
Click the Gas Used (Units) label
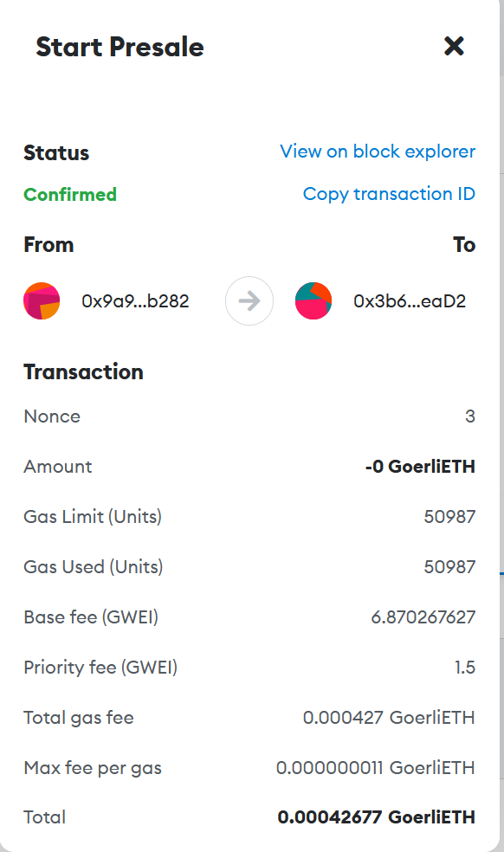[94, 567]
